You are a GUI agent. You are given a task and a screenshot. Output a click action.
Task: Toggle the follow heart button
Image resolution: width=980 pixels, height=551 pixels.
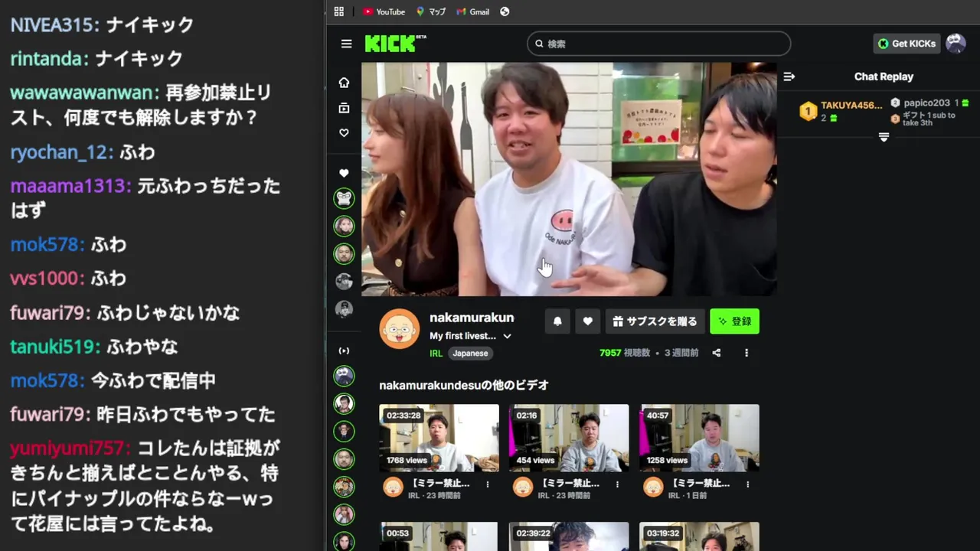tap(587, 321)
